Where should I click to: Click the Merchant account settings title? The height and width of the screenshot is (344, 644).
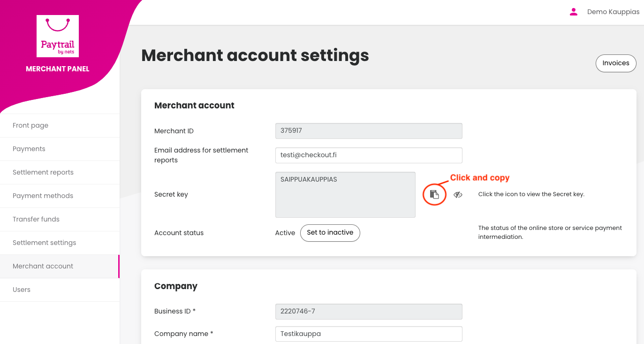click(x=255, y=55)
